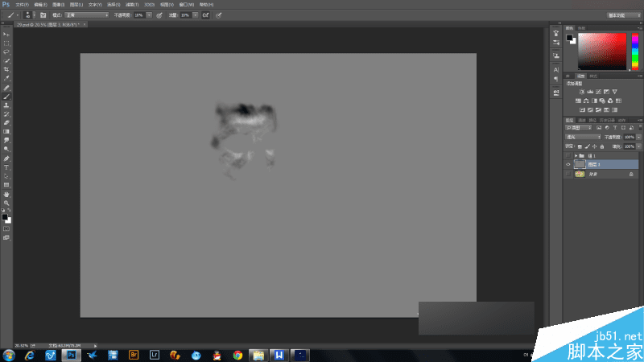Add a Brightness/Contrast adjustment
644x362 pixels.
[x=582, y=92]
